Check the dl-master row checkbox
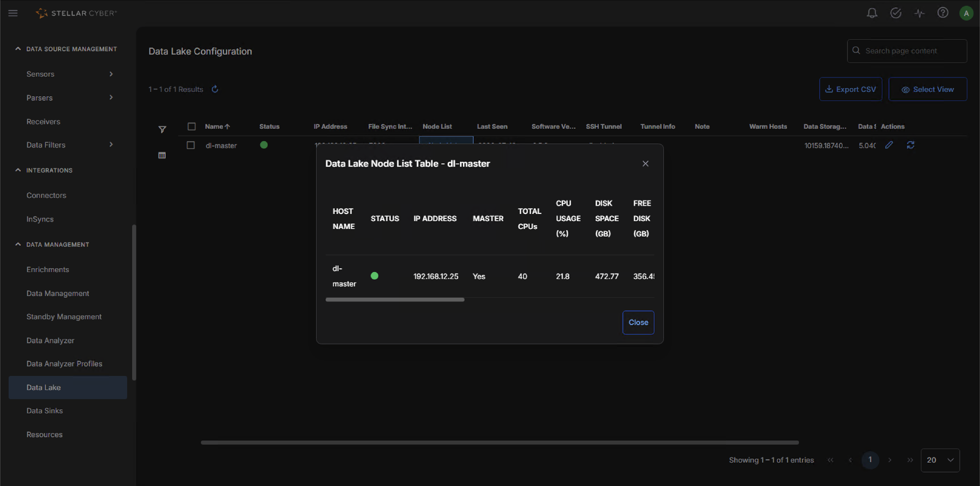Image resolution: width=980 pixels, height=486 pixels. [191, 145]
